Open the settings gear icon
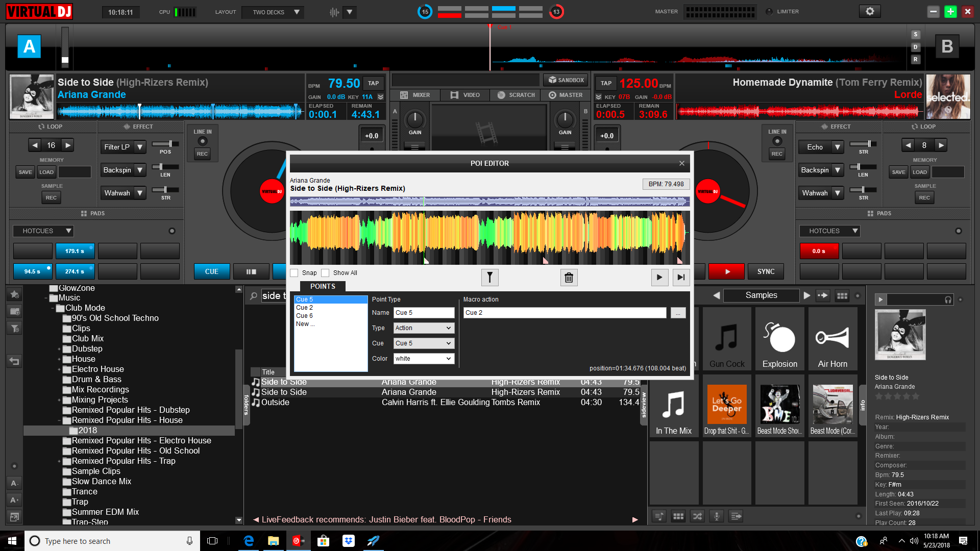980x551 pixels. click(x=870, y=11)
